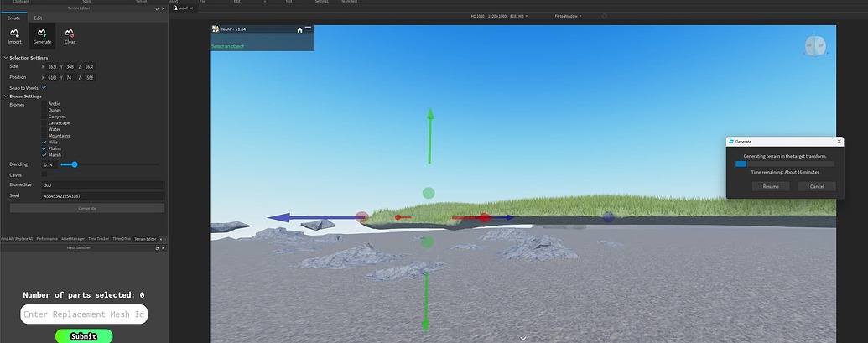Close the Terrain Editor panel
The width and height of the screenshot is (868, 343).
point(163,8)
